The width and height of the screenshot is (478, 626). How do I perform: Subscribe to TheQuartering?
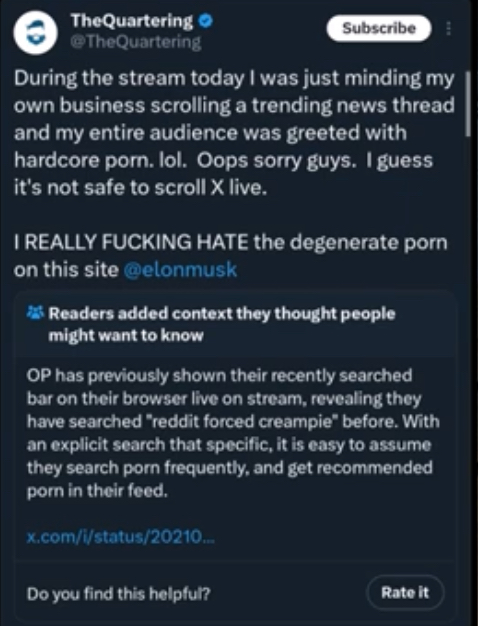[379, 28]
